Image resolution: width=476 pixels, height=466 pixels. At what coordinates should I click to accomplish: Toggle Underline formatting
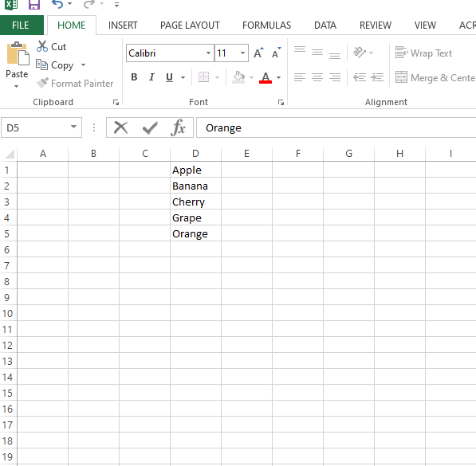(x=169, y=77)
